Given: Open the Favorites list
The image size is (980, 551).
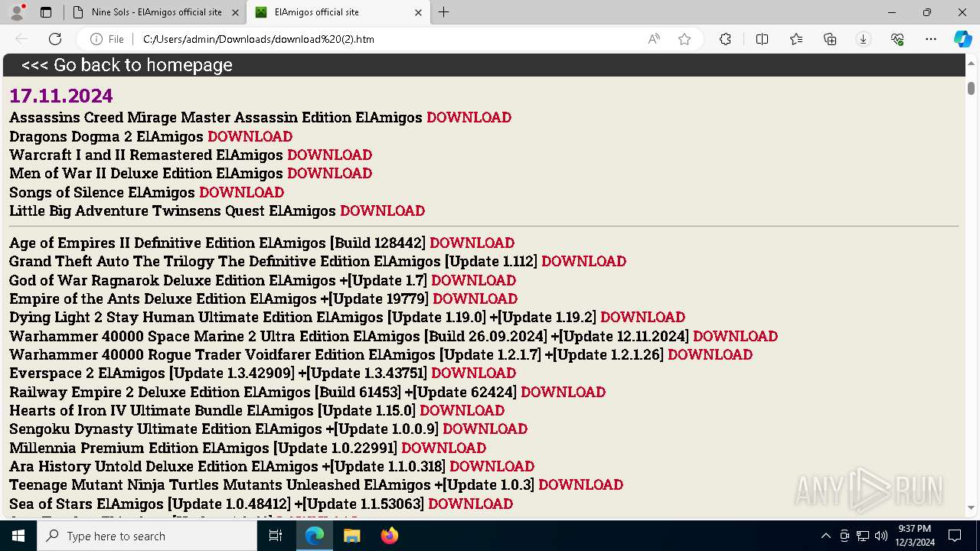Looking at the screenshot, I should [x=796, y=39].
